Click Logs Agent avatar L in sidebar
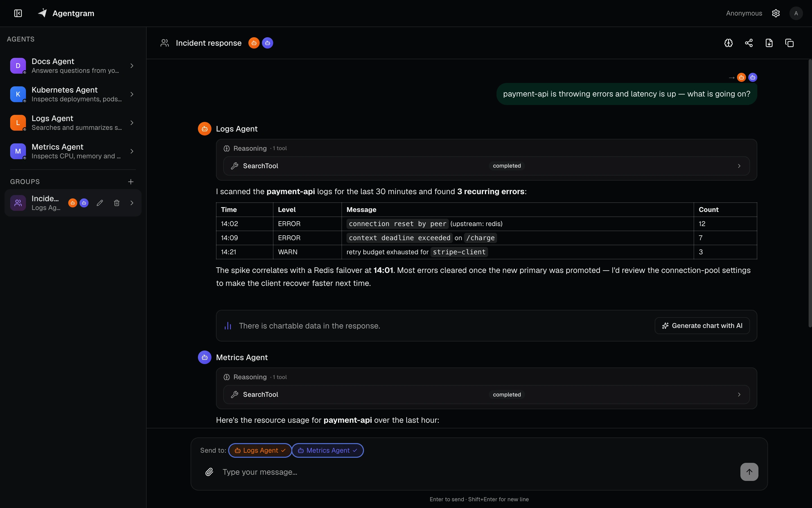 point(18,123)
